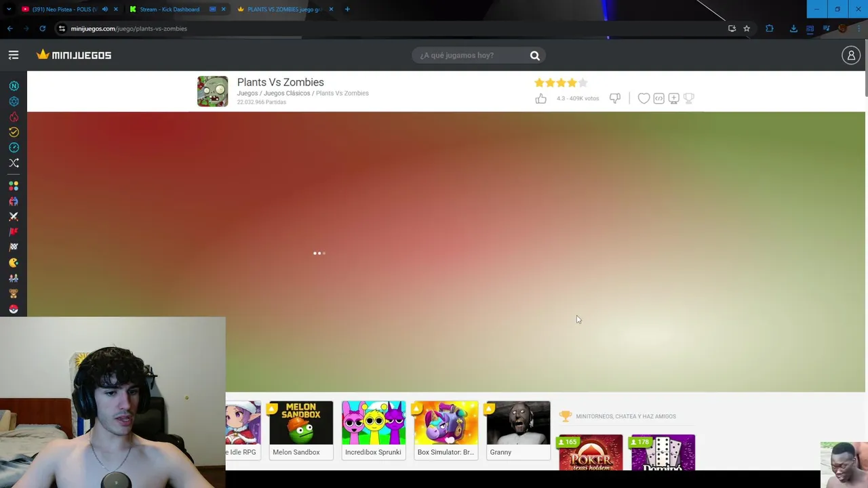This screenshot has height=488, width=868.
Task: Click the teddy bear category icon
Action: (x=14, y=294)
